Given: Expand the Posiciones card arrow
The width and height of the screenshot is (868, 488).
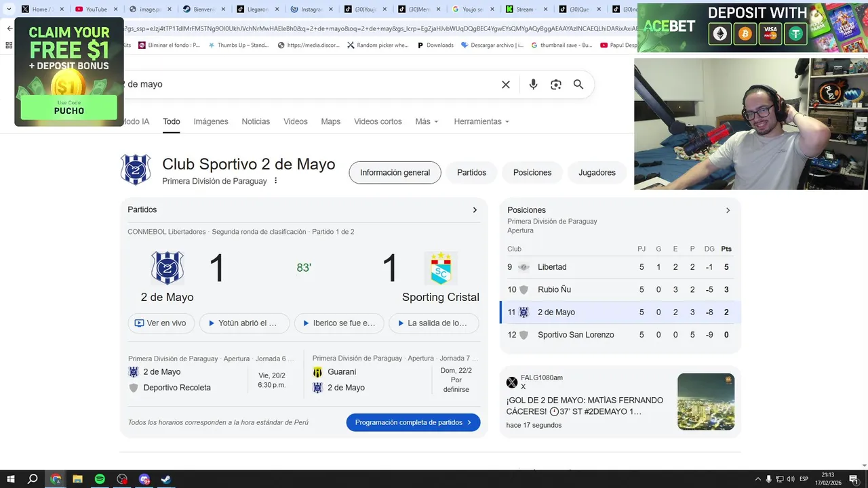Looking at the screenshot, I should (728, 211).
